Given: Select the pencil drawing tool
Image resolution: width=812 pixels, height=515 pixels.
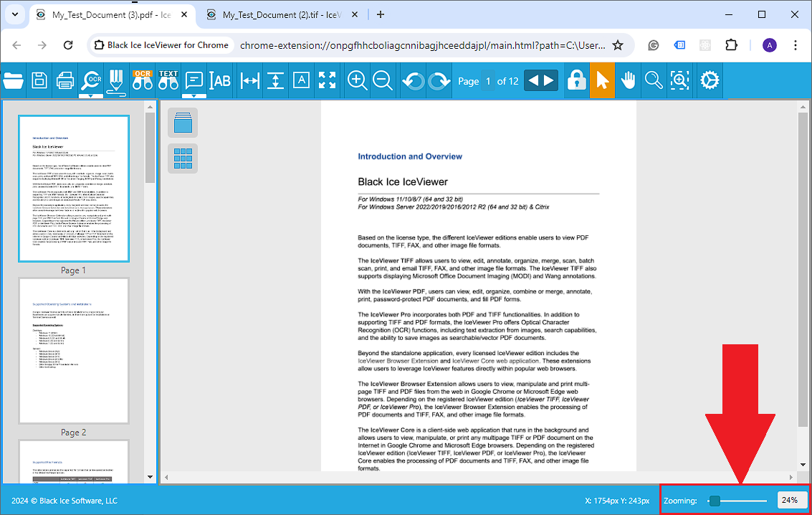Looking at the screenshot, I should (x=117, y=82).
